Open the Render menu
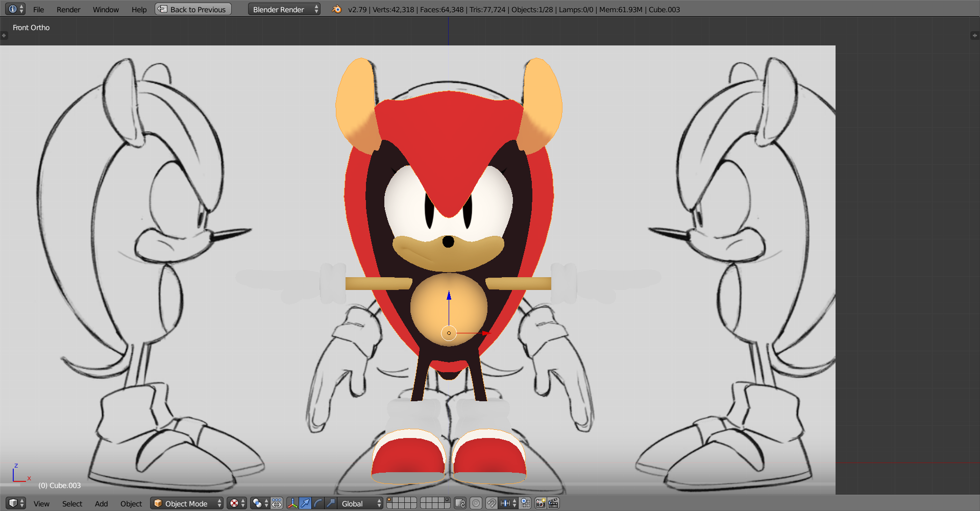 (68, 10)
